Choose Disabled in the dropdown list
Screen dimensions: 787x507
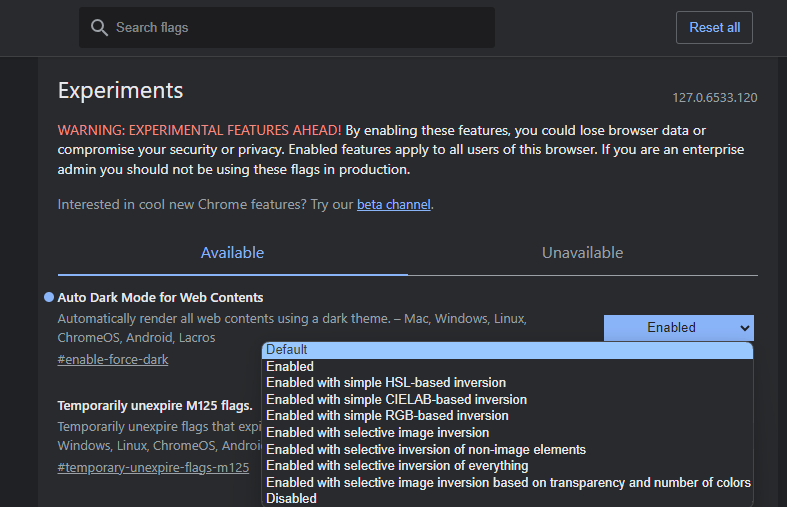point(291,498)
